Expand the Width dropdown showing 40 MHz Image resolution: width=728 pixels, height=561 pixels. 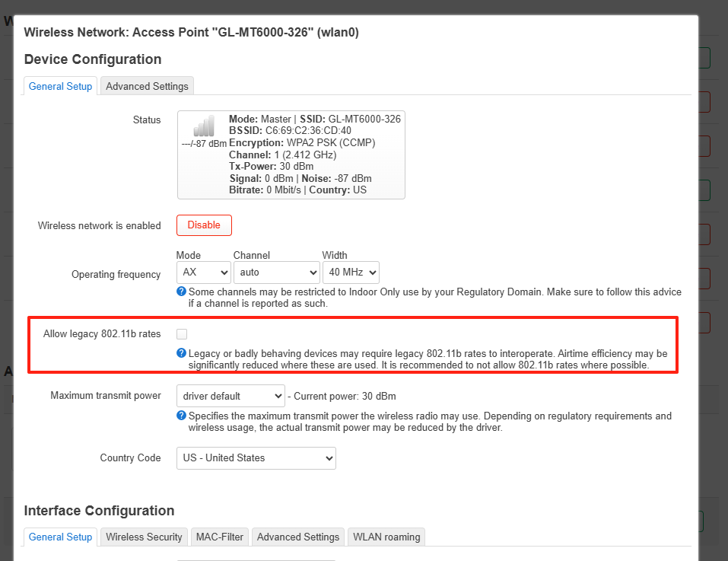click(x=350, y=272)
